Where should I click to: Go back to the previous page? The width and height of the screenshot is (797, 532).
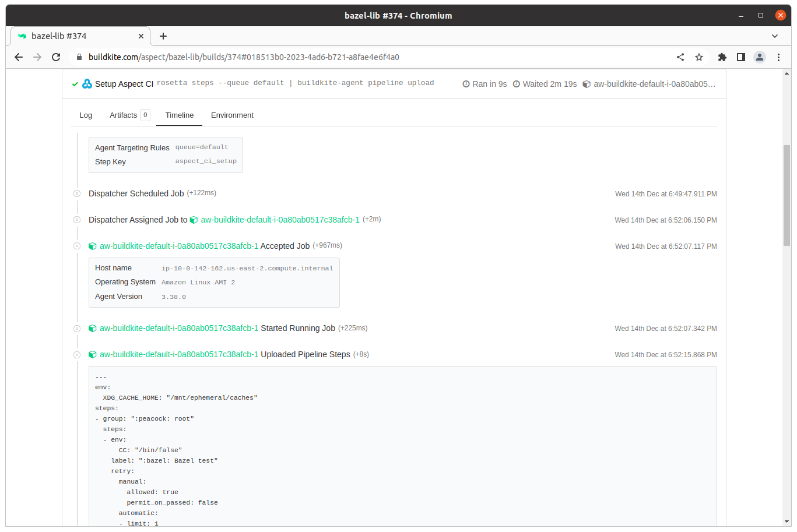pyautogui.click(x=19, y=57)
